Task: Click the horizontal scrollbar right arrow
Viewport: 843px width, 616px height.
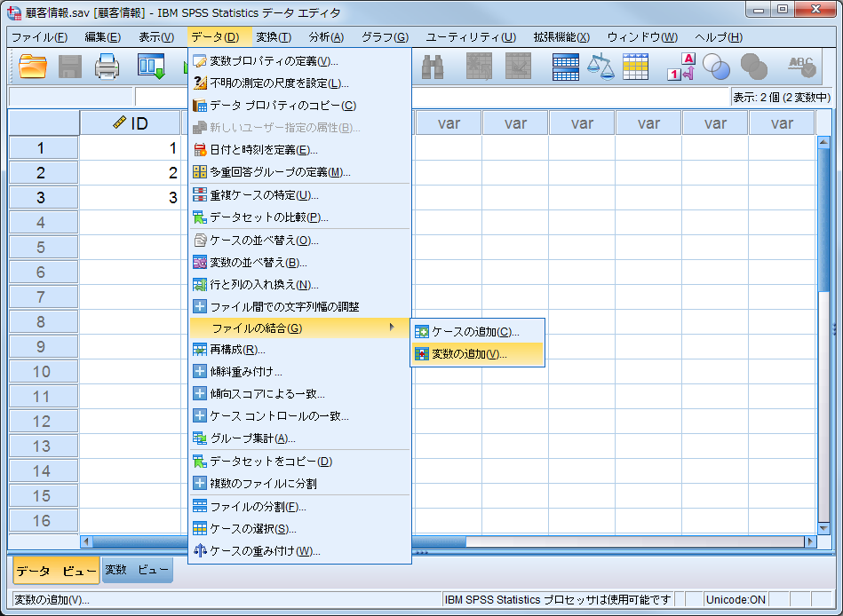Action: tap(810, 541)
